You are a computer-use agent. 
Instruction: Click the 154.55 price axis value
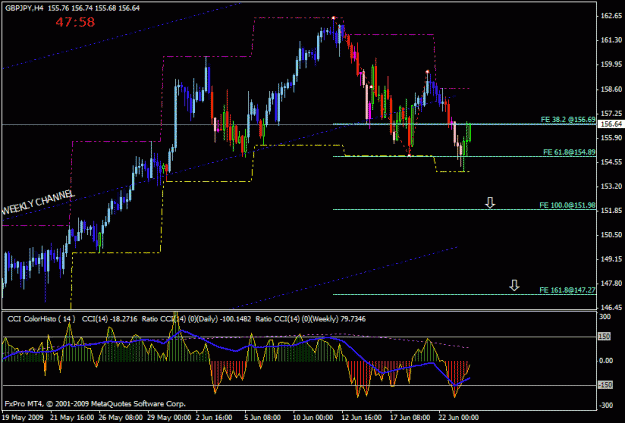tap(611, 162)
